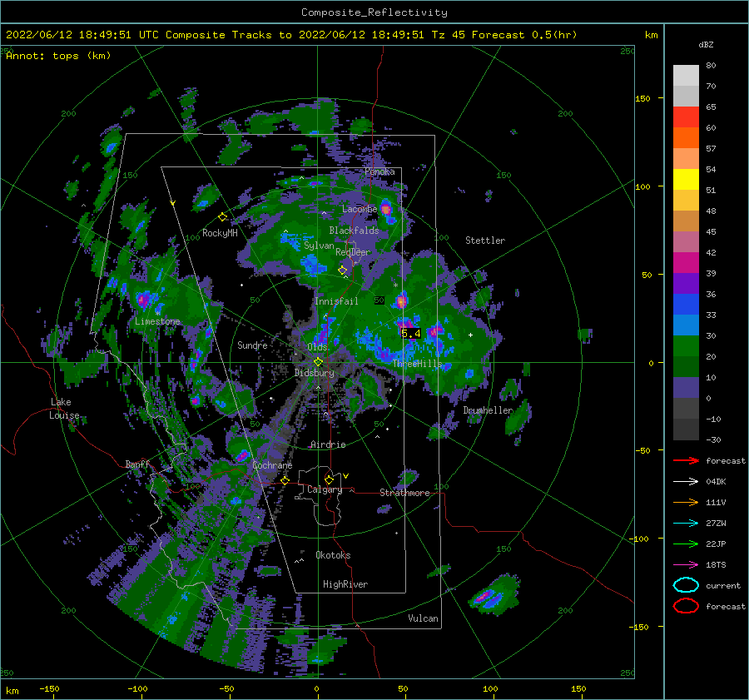
Task: Click the orange 111V arrow in legend
Action: (x=686, y=502)
